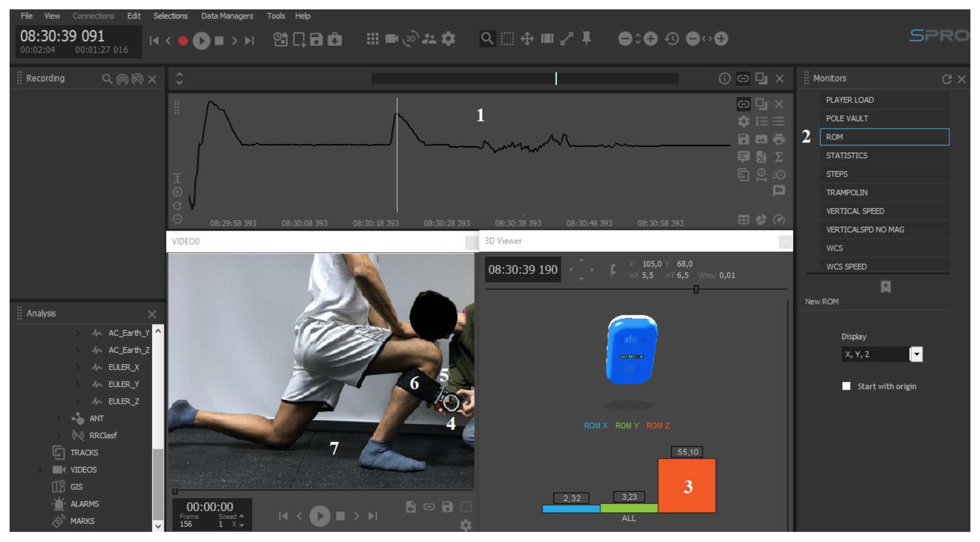This screenshot has width=980, height=542.
Task: Open the chart panel settings gear
Action: coord(743,121)
